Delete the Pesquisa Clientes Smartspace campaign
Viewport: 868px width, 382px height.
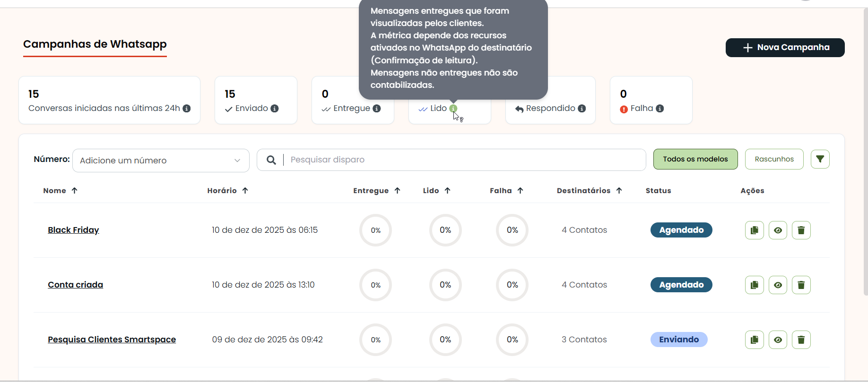point(801,340)
